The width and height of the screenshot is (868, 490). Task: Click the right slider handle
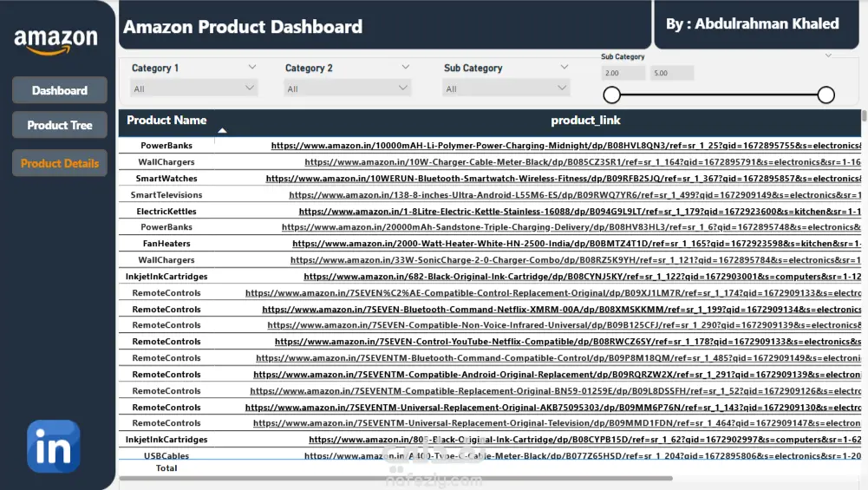click(826, 95)
